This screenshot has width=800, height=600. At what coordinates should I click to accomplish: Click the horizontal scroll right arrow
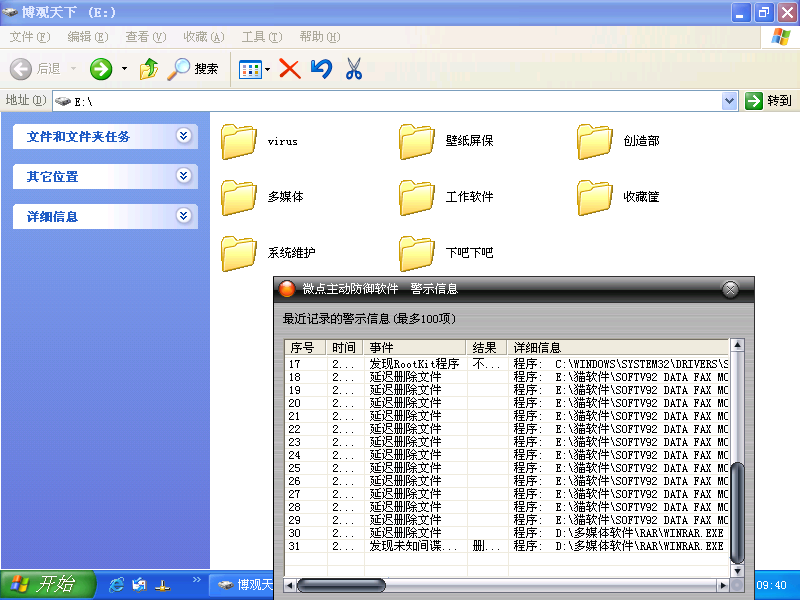pyautogui.click(x=723, y=585)
